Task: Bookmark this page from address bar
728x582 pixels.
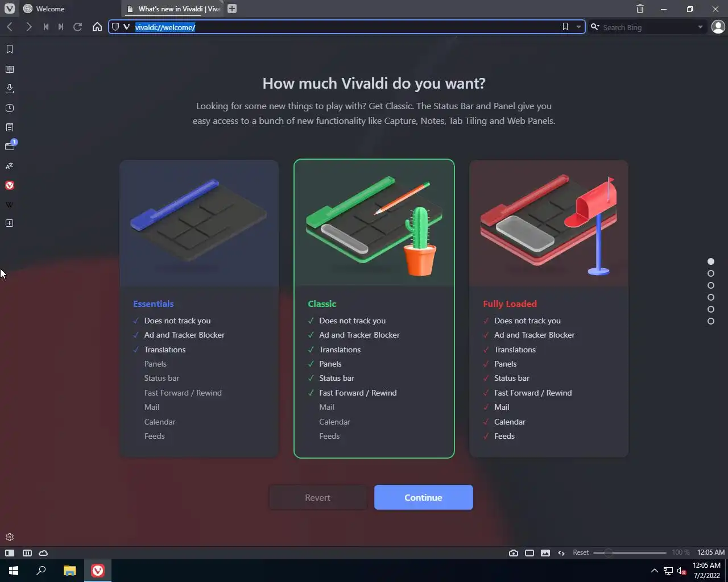Action: tap(565, 27)
